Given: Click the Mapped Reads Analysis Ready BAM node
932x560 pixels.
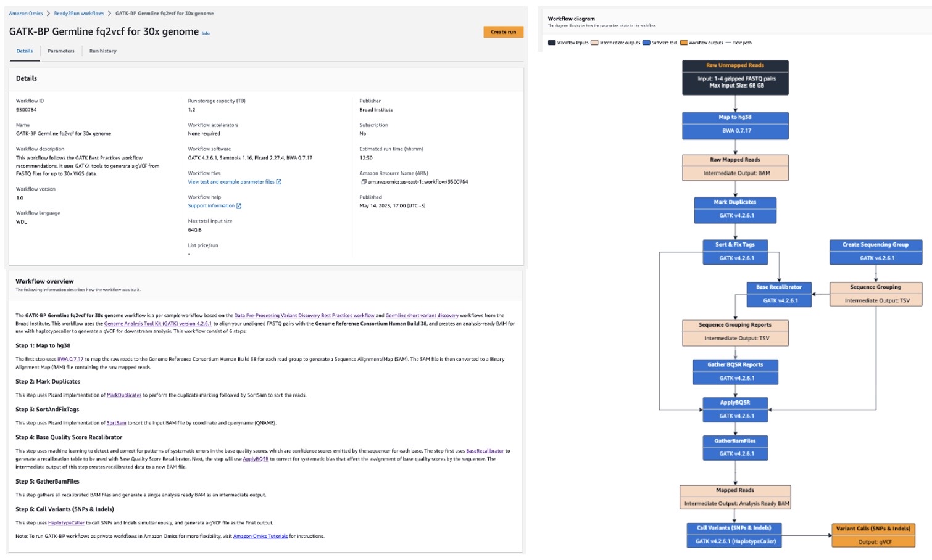Looking at the screenshot, I should (735, 497).
